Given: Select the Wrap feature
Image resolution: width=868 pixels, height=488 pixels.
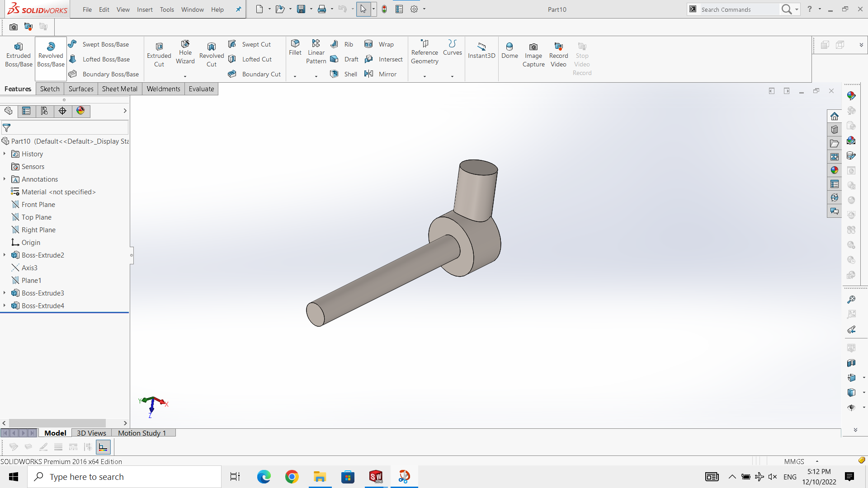Looking at the screenshot, I should click(379, 44).
